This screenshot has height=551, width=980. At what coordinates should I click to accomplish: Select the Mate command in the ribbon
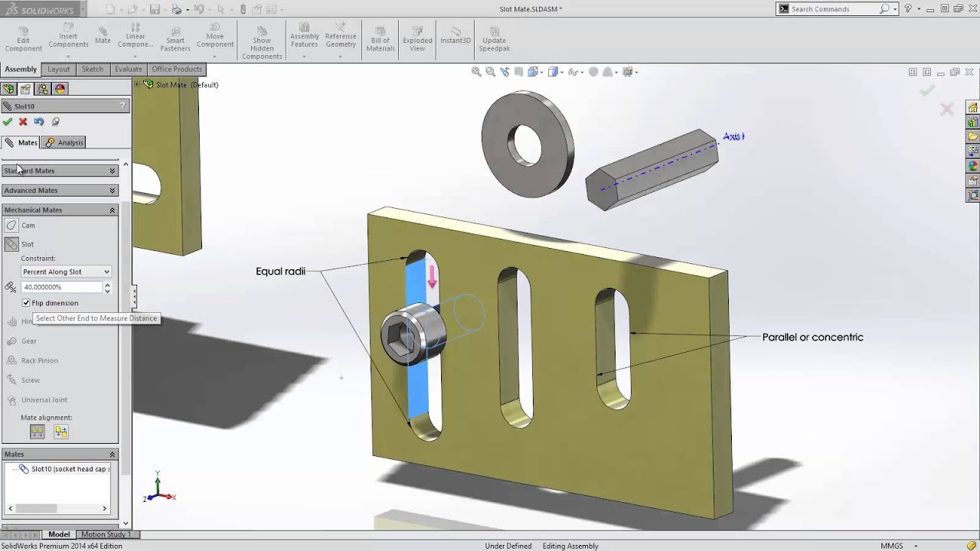pyautogui.click(x=103, y=35)
